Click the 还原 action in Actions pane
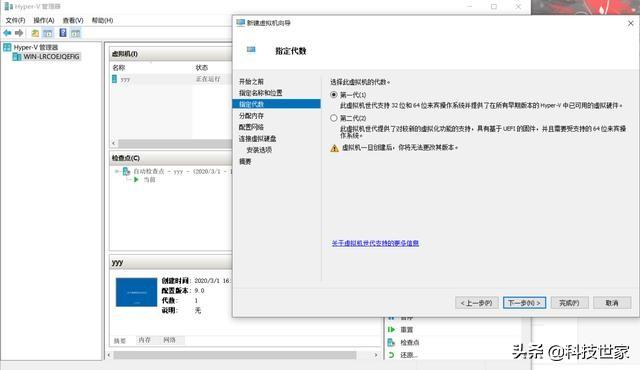Image resolution: width=640 pixels, height=370 pixels. point(409,355)
